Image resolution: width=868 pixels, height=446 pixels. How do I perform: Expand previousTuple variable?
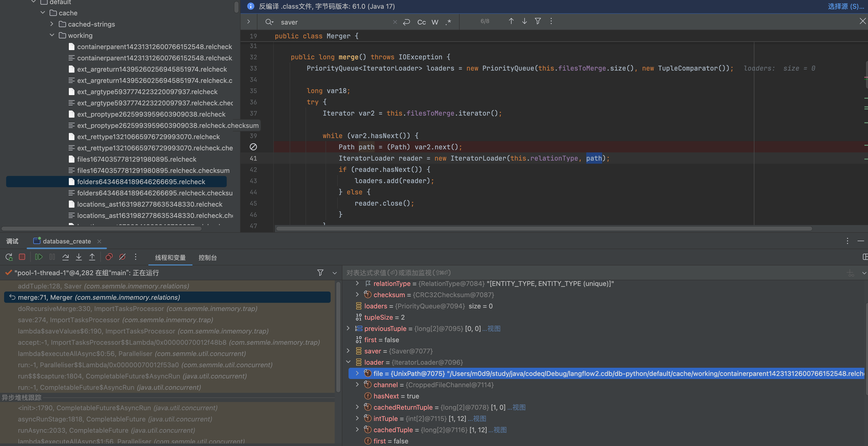tap(348, 328)
